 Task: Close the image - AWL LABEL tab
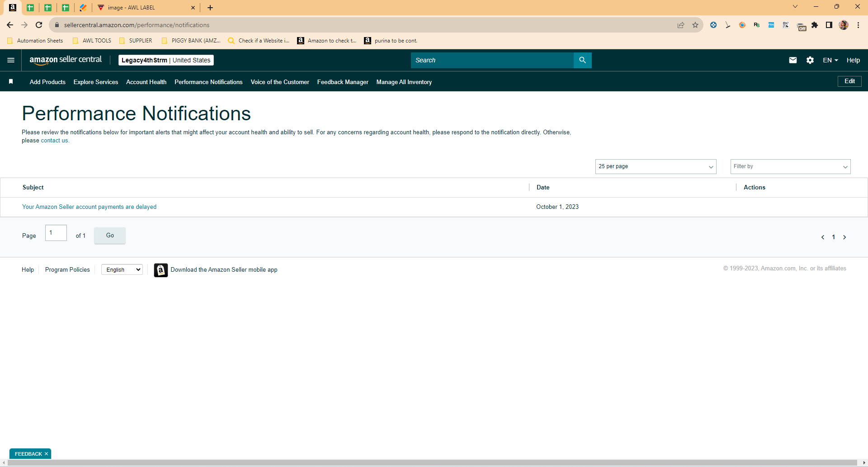pyautogui.click(x=193, y=8)
